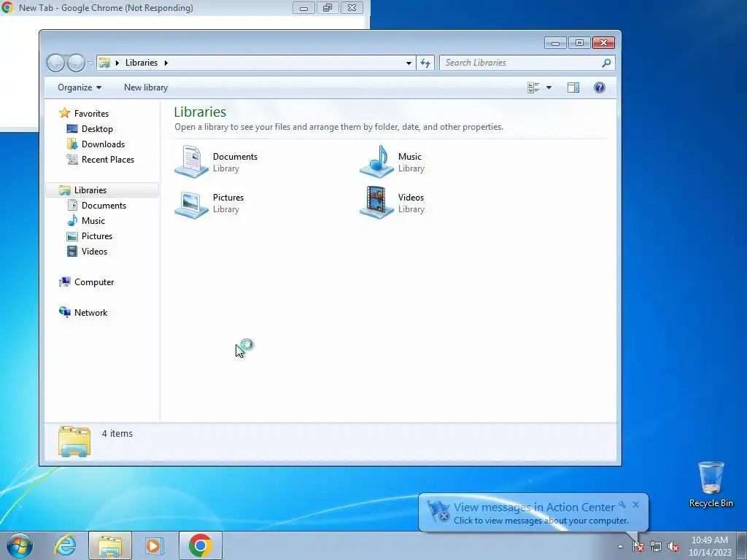Open the clock showing 10:49 AM
Image resolution: width=747 pixels, height=560 pixels.
[x=709, y=546]
